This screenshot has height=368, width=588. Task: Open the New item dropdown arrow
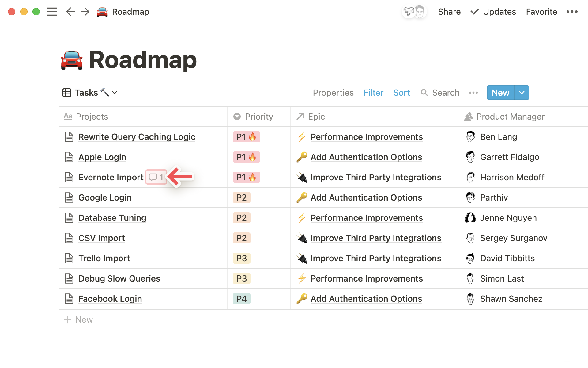point(521,93)
